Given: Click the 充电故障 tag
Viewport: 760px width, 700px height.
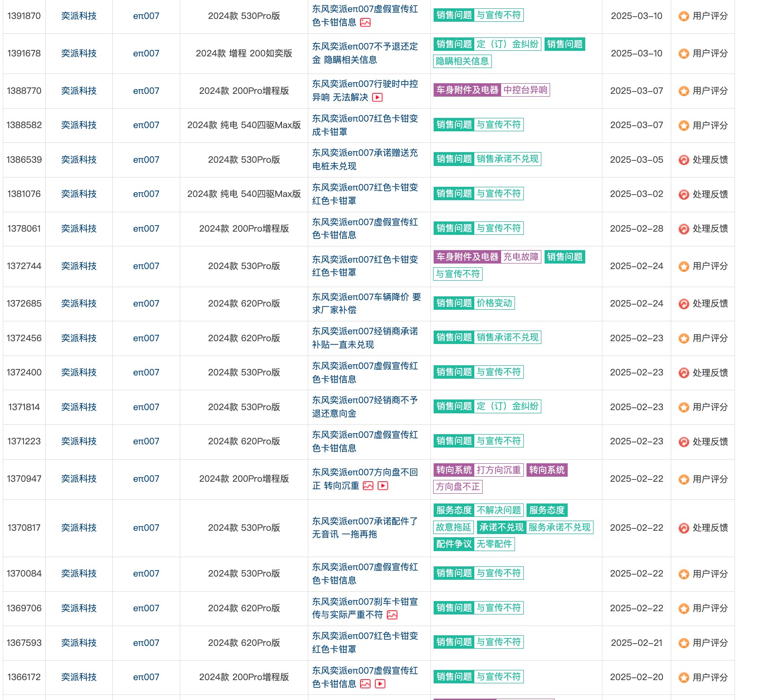Looking at the screenshot, I should coord(521,257).
